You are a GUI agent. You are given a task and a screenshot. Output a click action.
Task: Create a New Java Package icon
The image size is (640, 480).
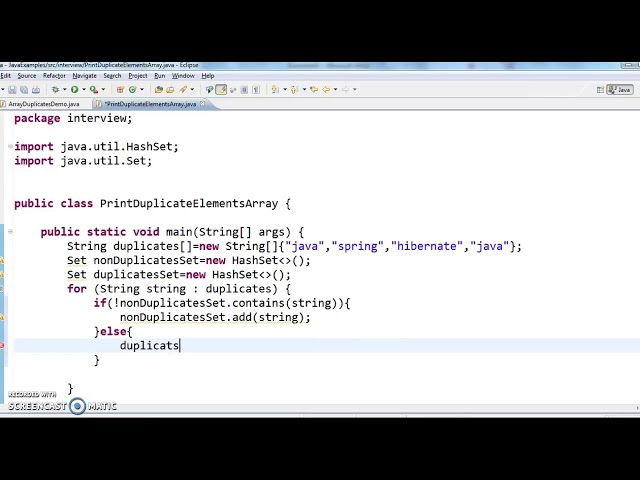(120, 89)
